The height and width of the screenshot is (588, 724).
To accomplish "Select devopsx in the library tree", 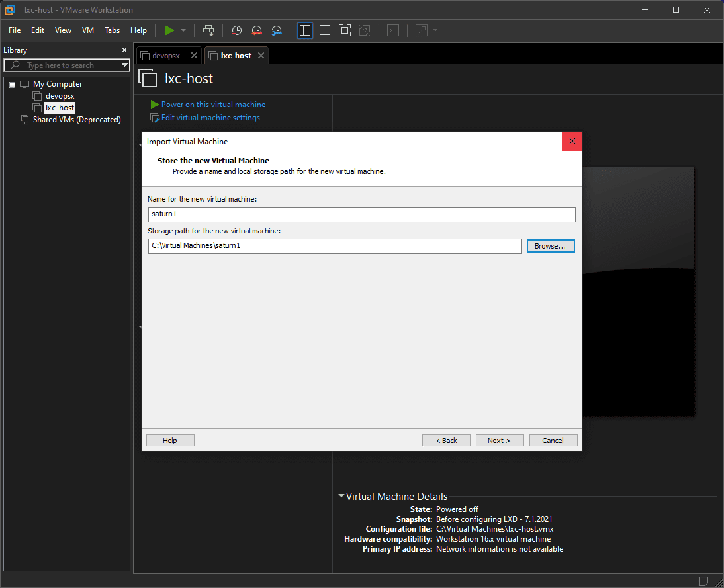I will click(60, 96).
